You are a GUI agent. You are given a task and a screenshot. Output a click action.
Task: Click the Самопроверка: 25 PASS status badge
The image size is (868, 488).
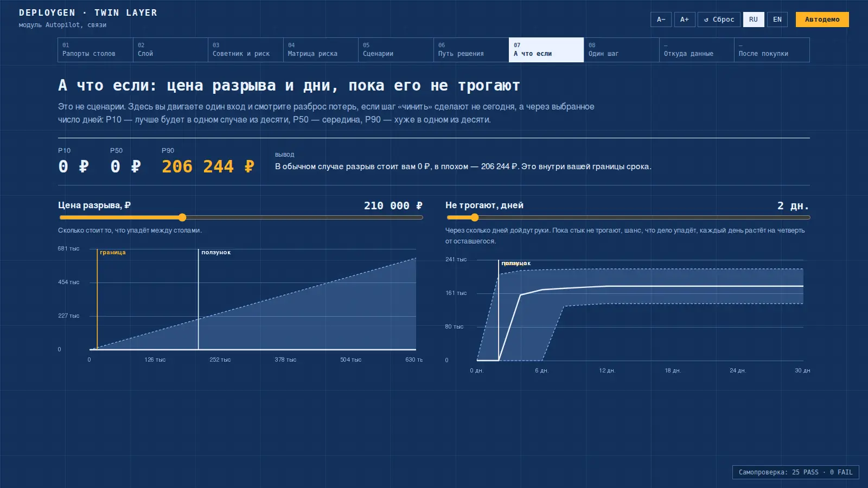point(796,472)
